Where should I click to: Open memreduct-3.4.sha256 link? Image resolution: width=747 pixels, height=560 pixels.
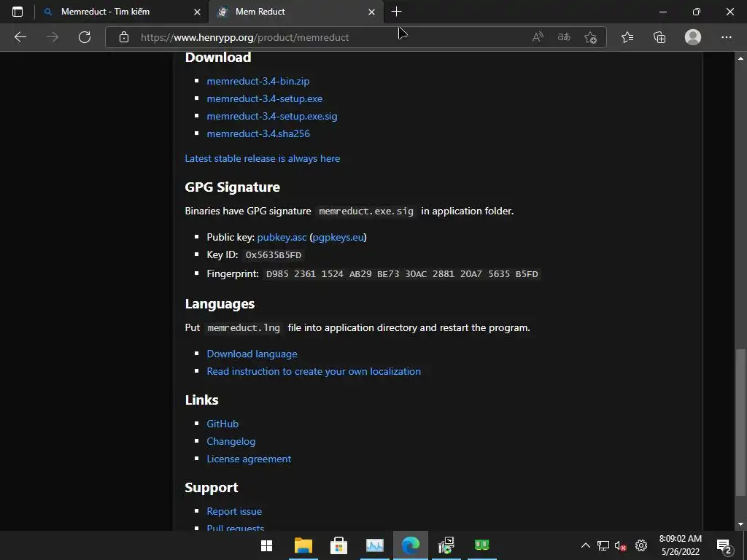pyautogui.click(x=258, y=134)
